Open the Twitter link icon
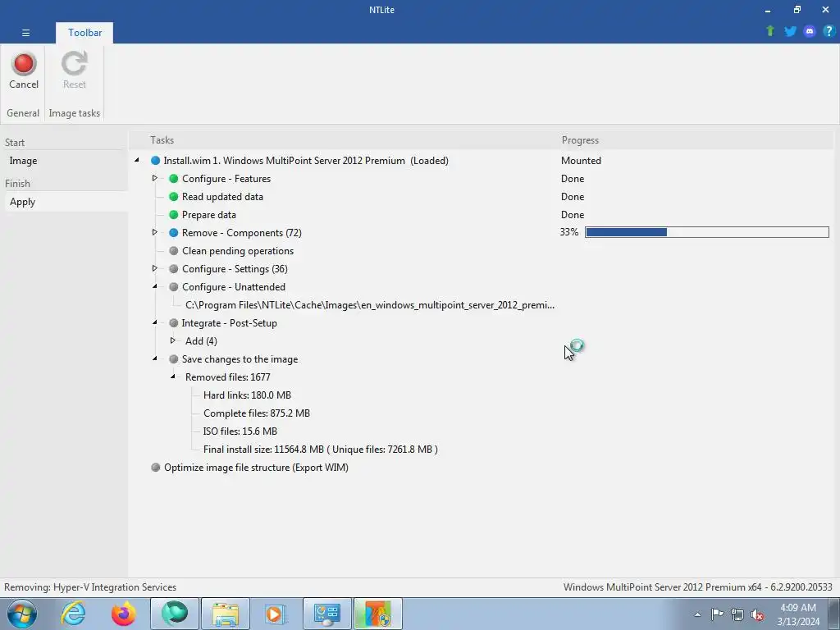This screenshot has height=630, width=840. (x=790, y=31)
